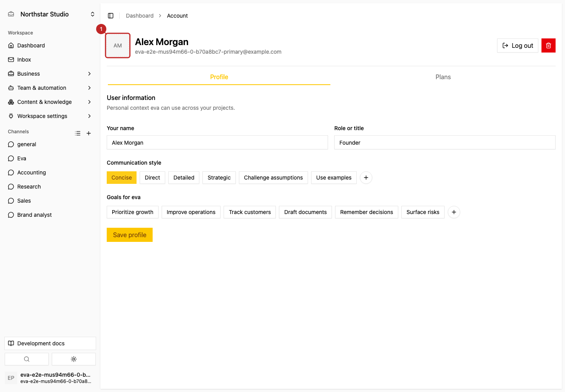
Task: Click the account email address text
Action: click(x=208, y=52)
